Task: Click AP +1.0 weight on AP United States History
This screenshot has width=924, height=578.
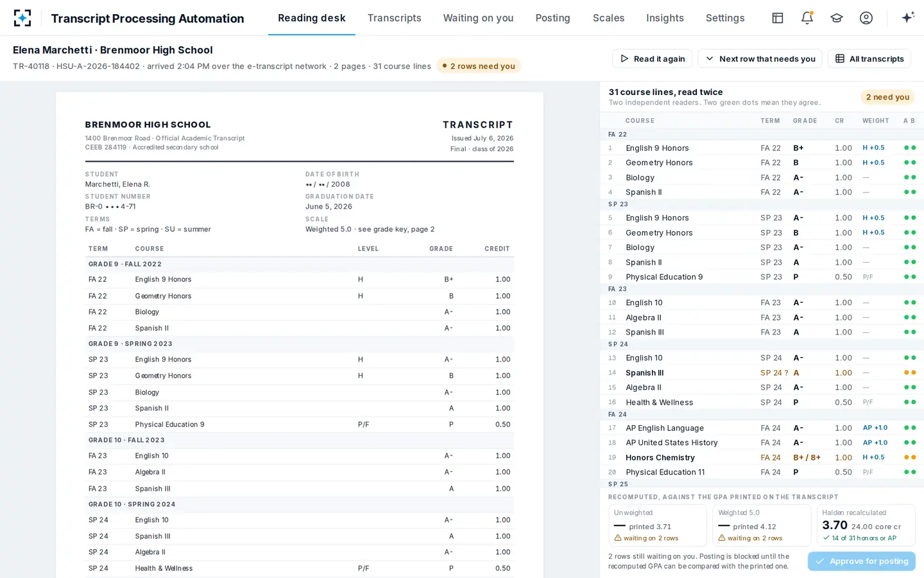Action: pos(875,442)
